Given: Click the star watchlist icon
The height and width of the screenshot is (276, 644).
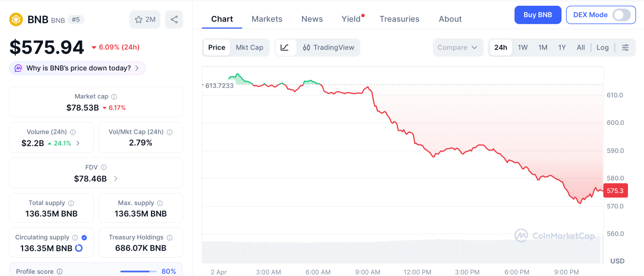Looking at the screenshot, I should point(139,19).
